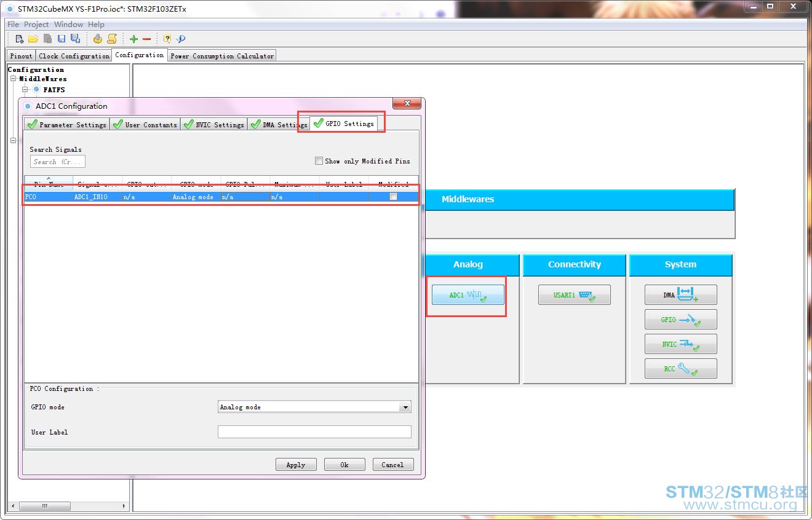The width and height of the screenshot is (812, 520).
Task: Select the GPIO Settings tab
Action: (x=344, y=124)
